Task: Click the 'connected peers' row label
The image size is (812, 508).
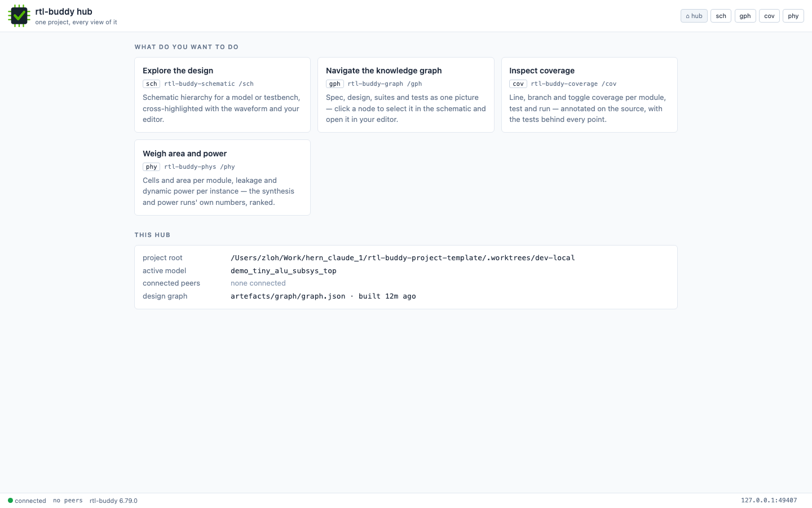Action: point(171,283)
